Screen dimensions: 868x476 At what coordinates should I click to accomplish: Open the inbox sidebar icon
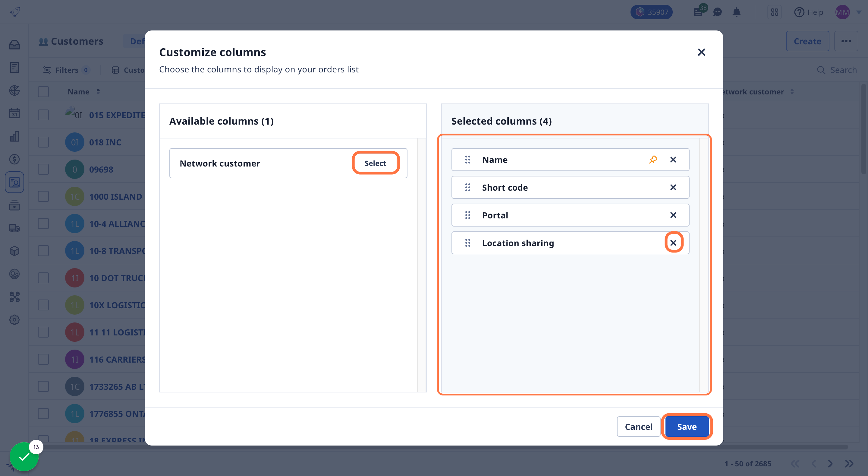(x=14, y=45)
